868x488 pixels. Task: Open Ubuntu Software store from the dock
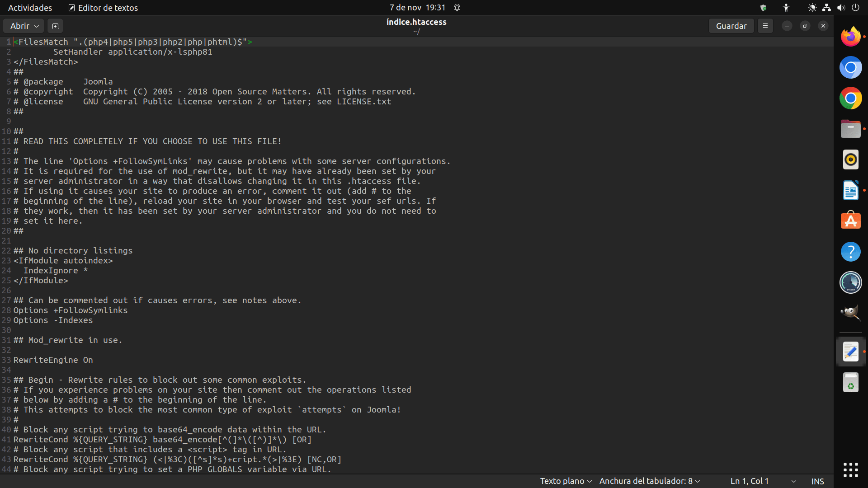pos(850,221)
